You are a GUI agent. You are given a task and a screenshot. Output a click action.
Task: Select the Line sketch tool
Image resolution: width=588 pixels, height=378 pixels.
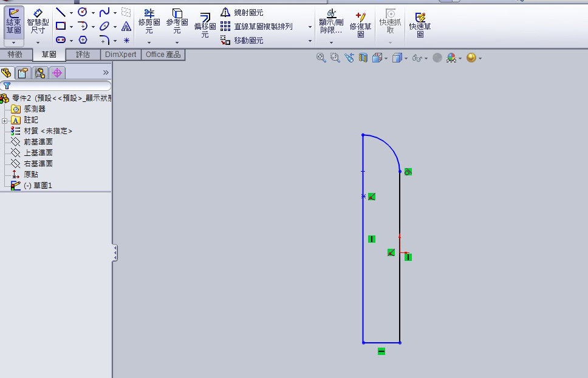(x=60, y=12)
